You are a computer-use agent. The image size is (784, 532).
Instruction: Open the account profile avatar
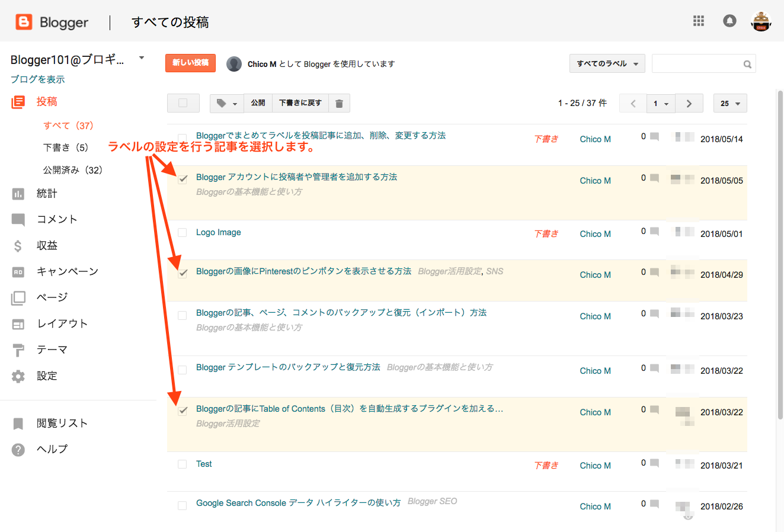coord(761,21)
